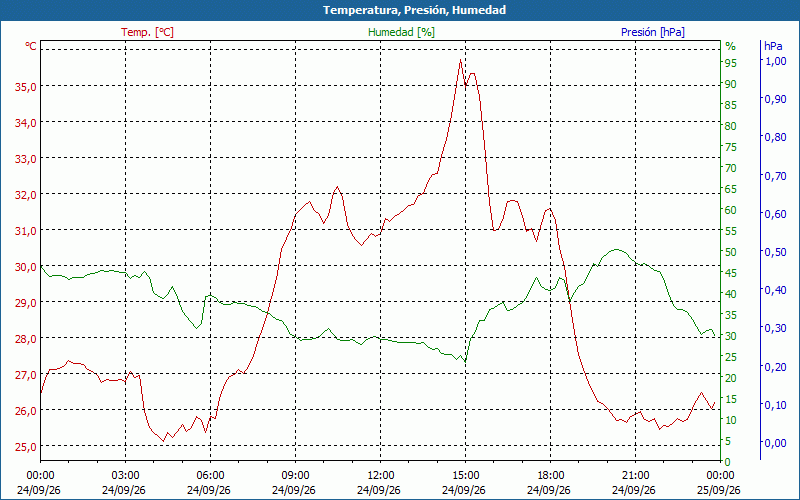Click humidity axis value '80'

tap(731, 126)
